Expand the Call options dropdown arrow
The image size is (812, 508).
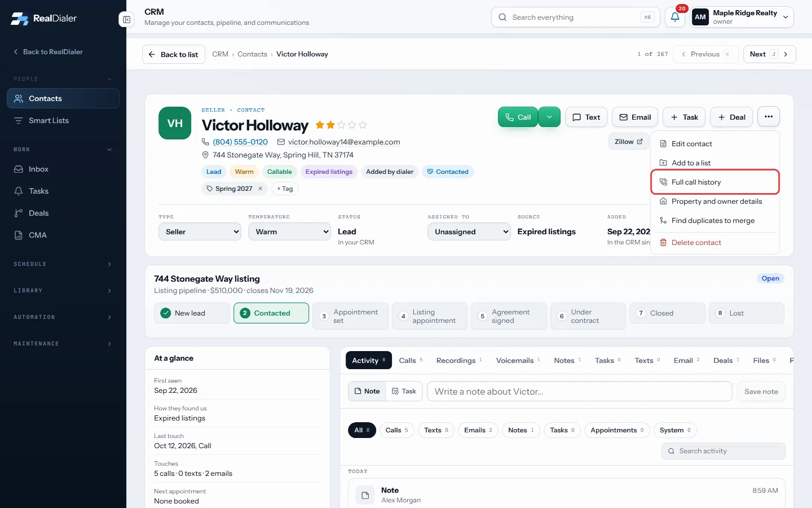pos(549,117)
